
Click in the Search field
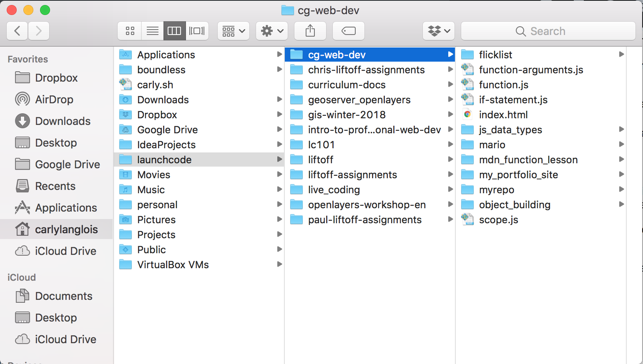pyautogui.click(x=548, y=31)
